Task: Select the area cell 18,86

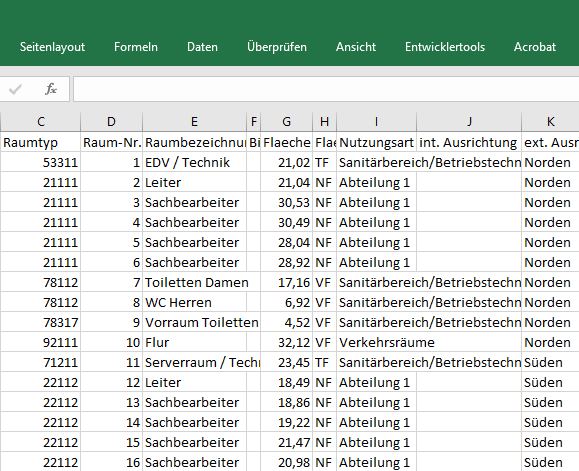Action: pos(287,402)
